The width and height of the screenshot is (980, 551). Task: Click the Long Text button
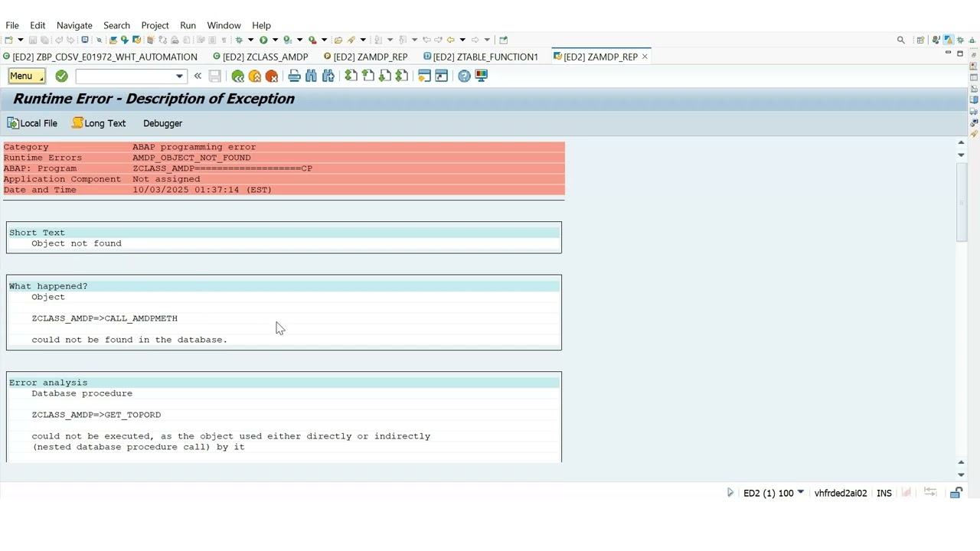tap(99, 123)
